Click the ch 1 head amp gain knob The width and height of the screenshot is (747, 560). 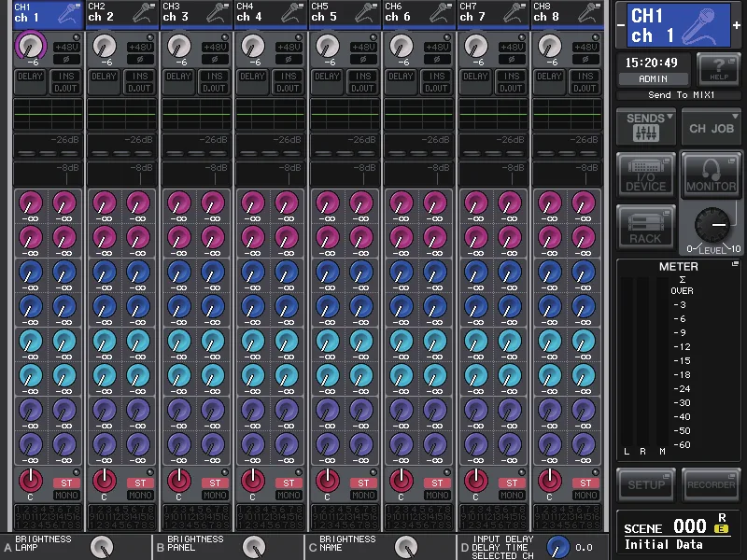click(x=31, y=46)
